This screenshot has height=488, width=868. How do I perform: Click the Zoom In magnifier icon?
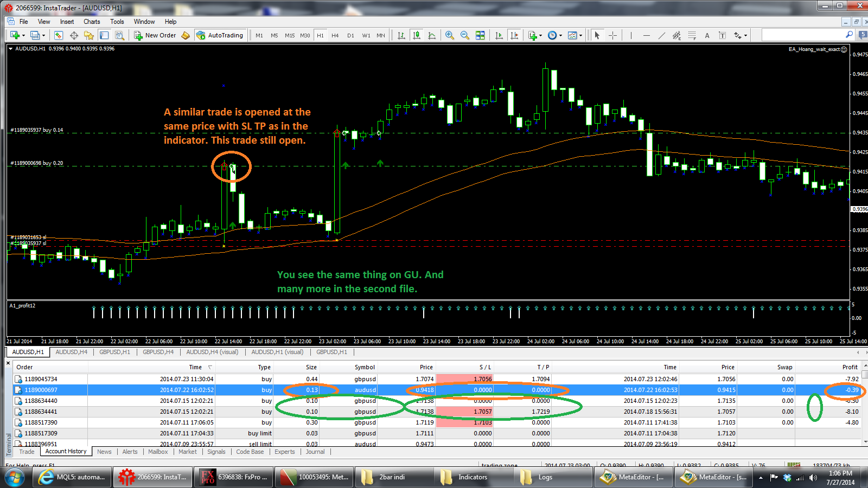[x=450, y=35]
